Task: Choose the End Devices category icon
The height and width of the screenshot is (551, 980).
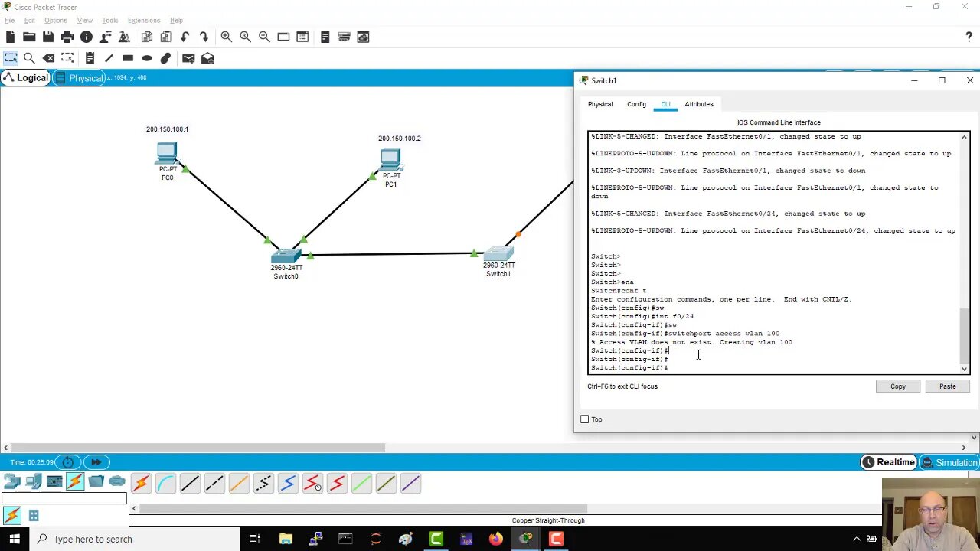Action: [x=34, y=481]
